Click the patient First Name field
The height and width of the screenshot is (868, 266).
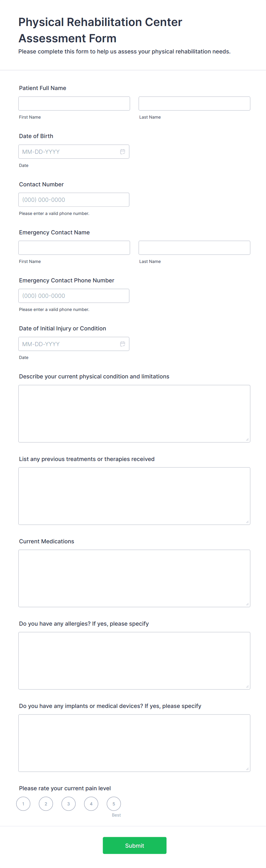pos(74,103)
